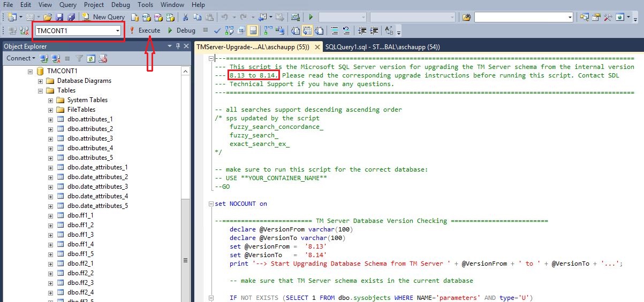Open the Window menu

[172, 4]
